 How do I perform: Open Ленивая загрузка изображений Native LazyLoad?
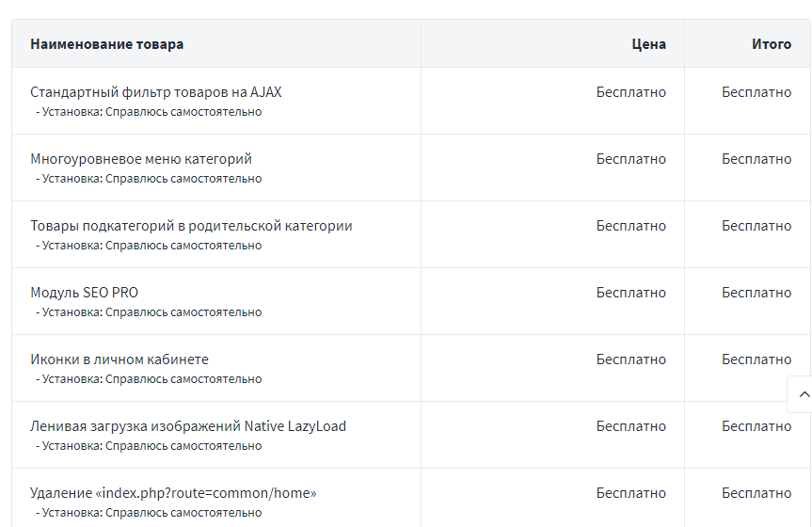tap(188, 426)
